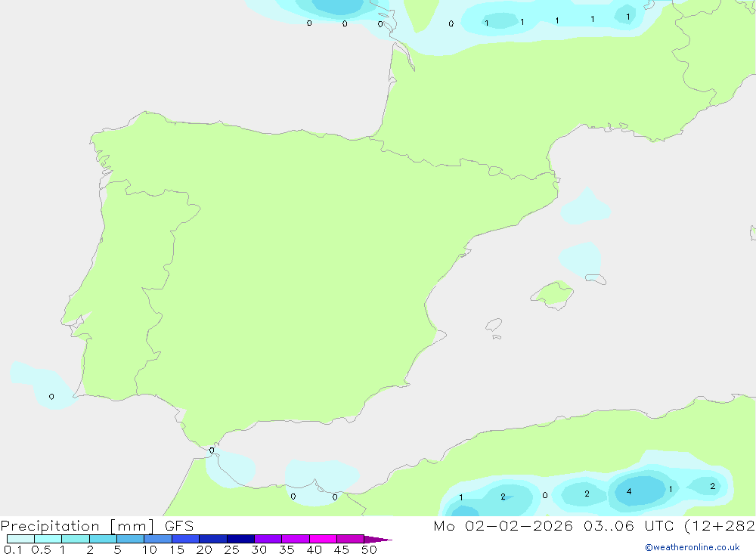Pick the 1–2 mm cyan legend swatch
Image resolution: width=756 pixels, height=554 pixels.
point(75,539)
